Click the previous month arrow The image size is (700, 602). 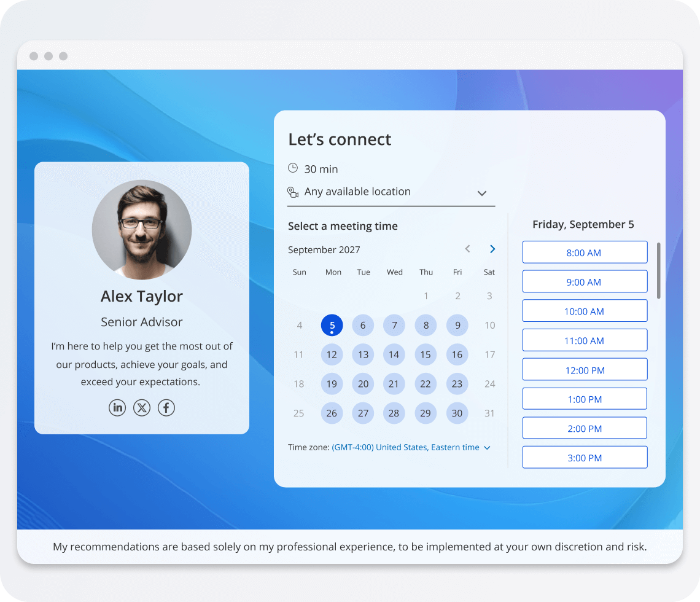coord(467,249)
